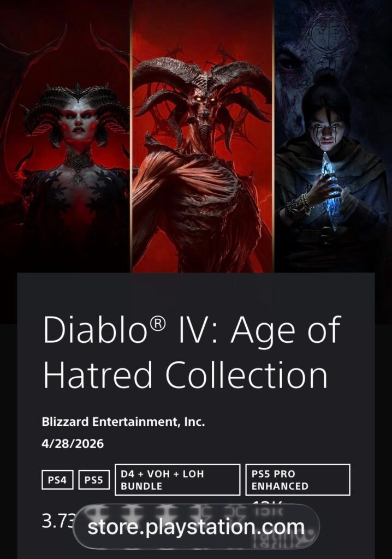Screen dimensions: 392x559
Task: Open the store.playstation.com address pill
Action: pos(196,527)
